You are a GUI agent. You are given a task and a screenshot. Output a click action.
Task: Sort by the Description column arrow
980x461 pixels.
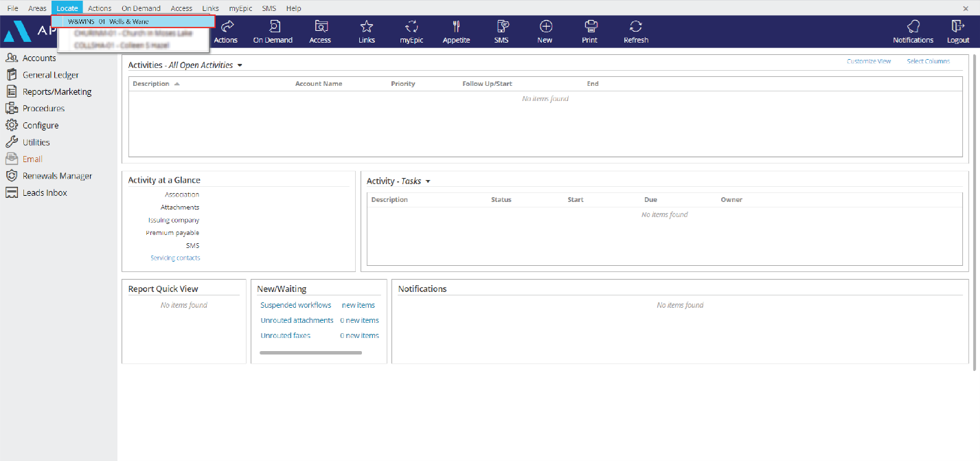[177, 84]
